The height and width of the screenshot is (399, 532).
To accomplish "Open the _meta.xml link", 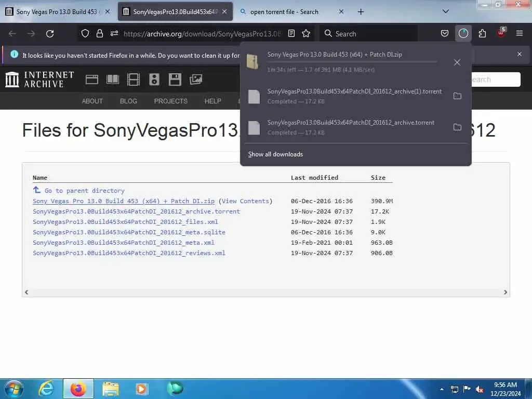I will point(124,243).
